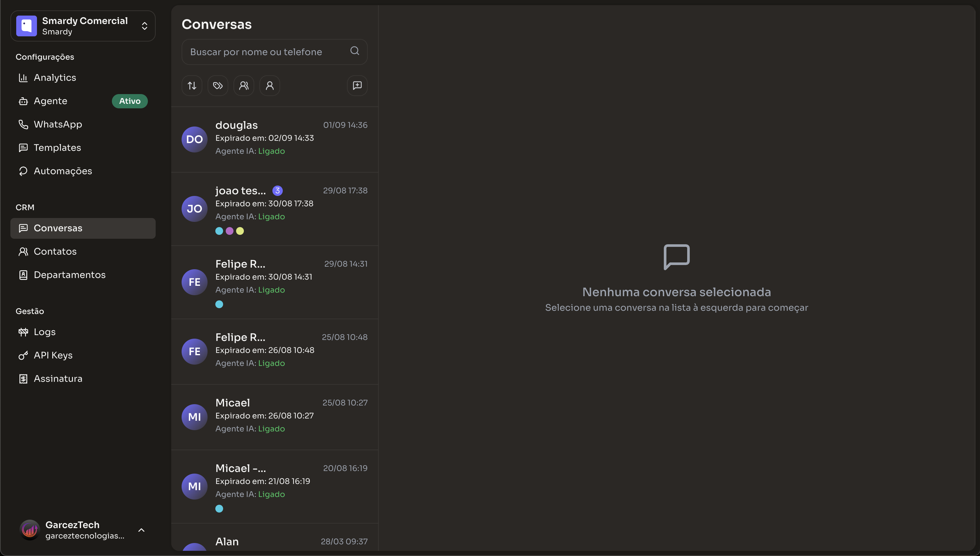
Task: Switch to the Conversas section
Action: [58, 228]
